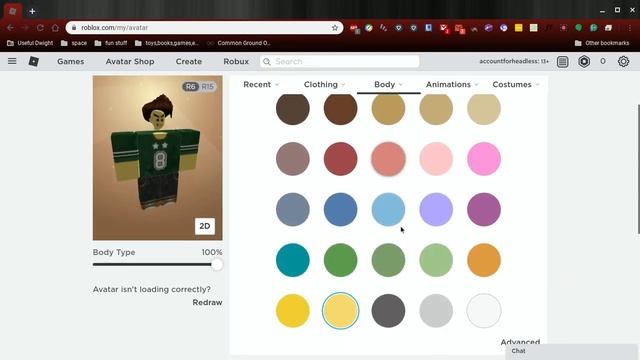
Task: Click the Common Ground bookmark
Action: 239,43
